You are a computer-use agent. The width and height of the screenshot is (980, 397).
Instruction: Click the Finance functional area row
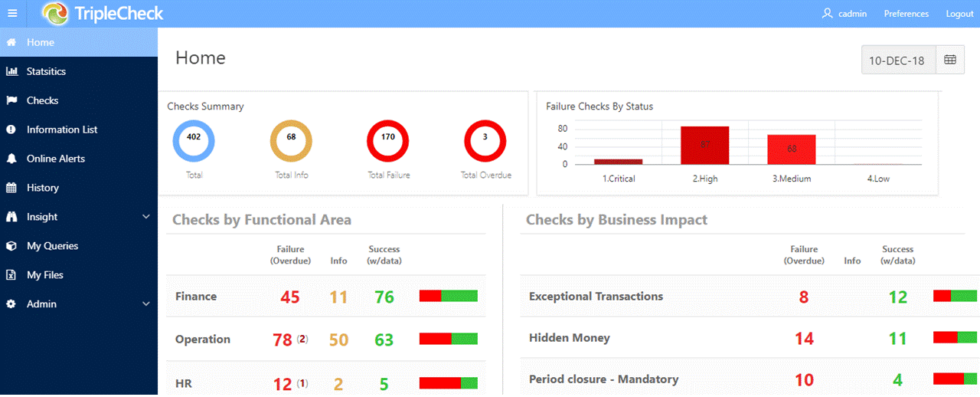[x=326, y=297]
